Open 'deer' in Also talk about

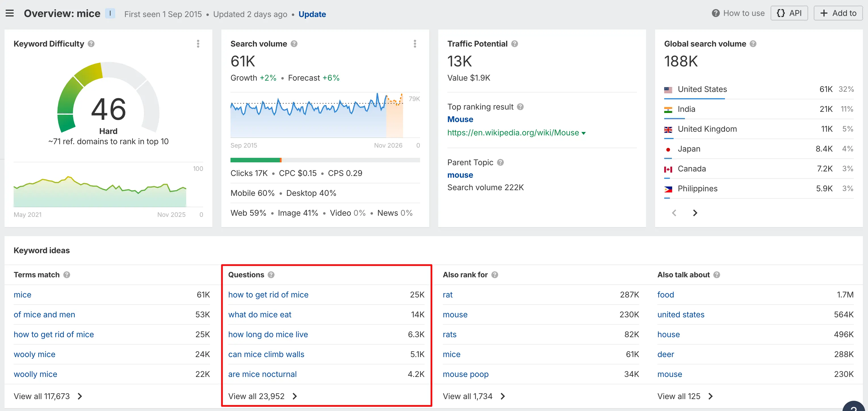point(666,355)
